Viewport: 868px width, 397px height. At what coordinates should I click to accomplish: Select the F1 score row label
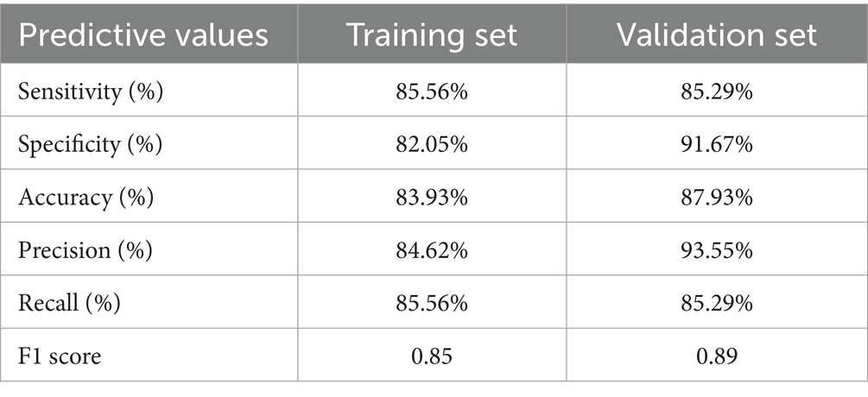60,355
